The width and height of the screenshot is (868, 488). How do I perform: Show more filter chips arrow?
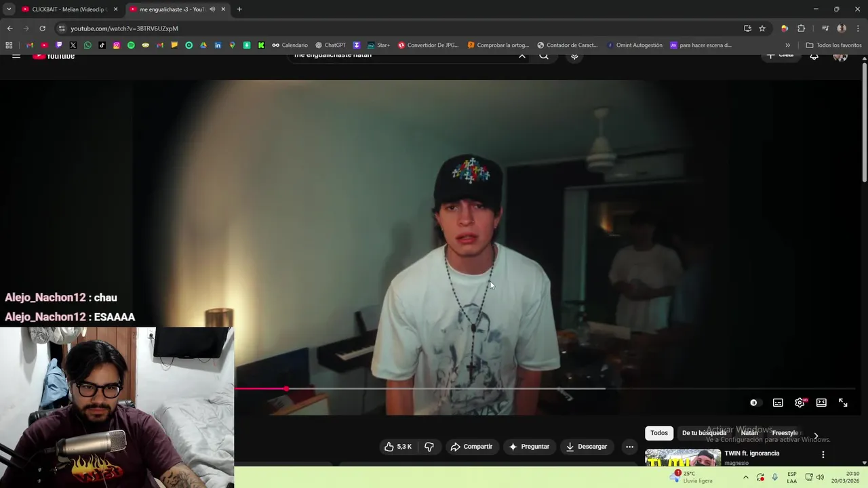[816, 436]
